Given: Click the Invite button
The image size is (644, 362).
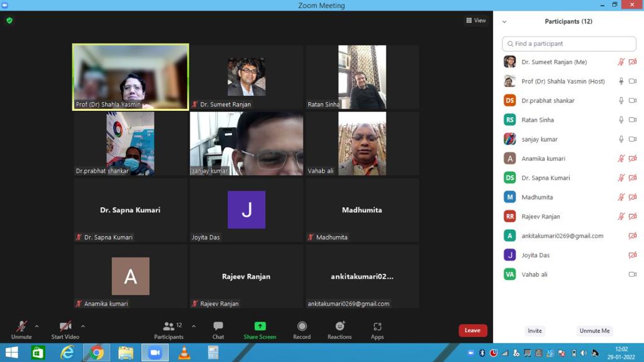Looking at the screenshot, I should tap(535, 331).
